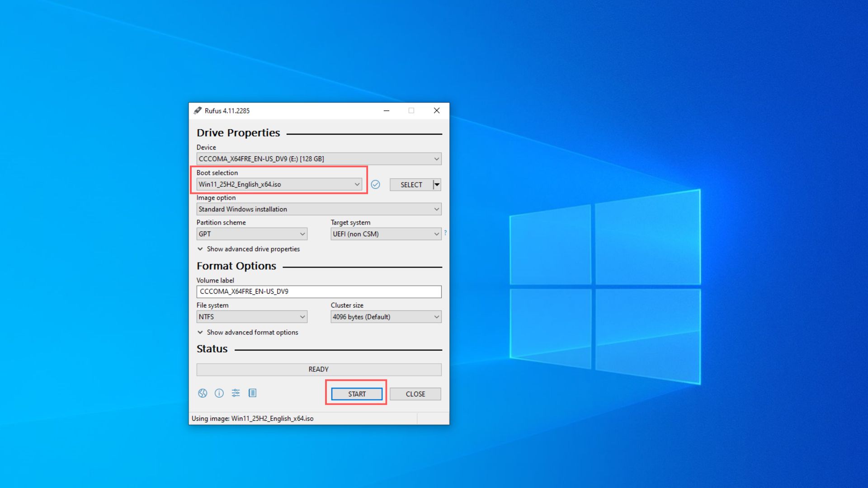Screen dimensions: 868x488
Task: Click the Rufus eraser icon in the title bar
Action: pyautogui.click(x=198, y=110)
